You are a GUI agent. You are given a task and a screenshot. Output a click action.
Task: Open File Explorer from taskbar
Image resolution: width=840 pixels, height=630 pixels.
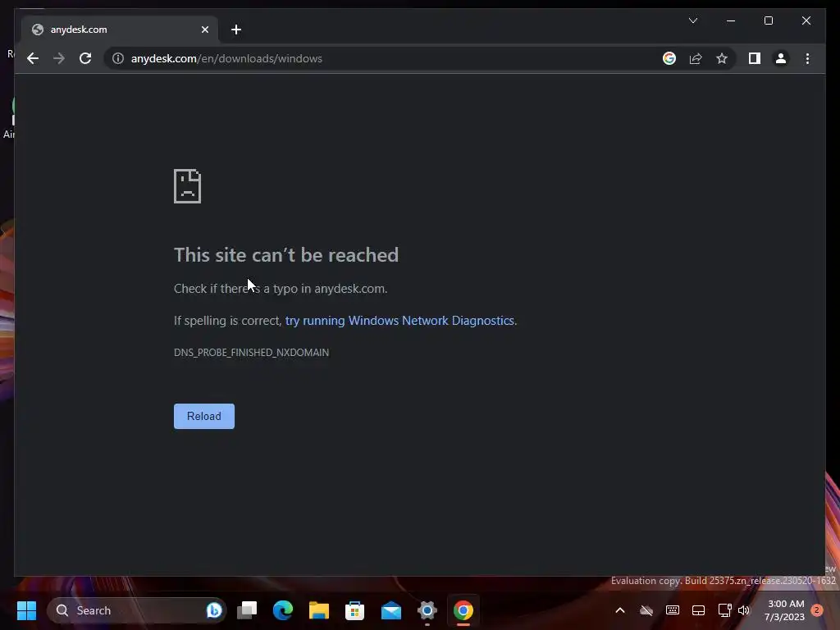coord(319,610)
